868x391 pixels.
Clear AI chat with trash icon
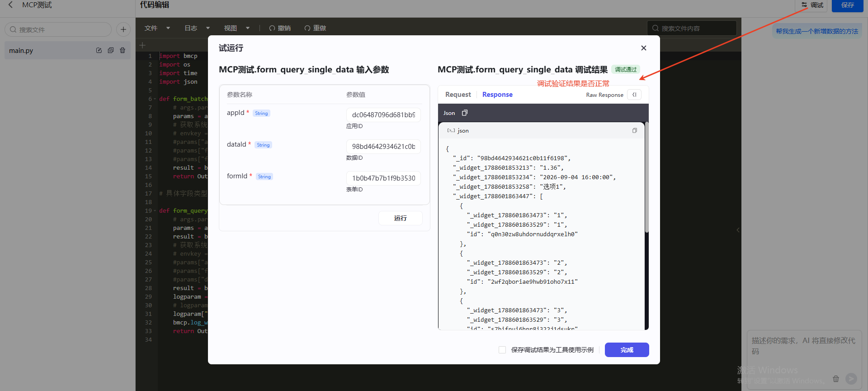(836, 379)
